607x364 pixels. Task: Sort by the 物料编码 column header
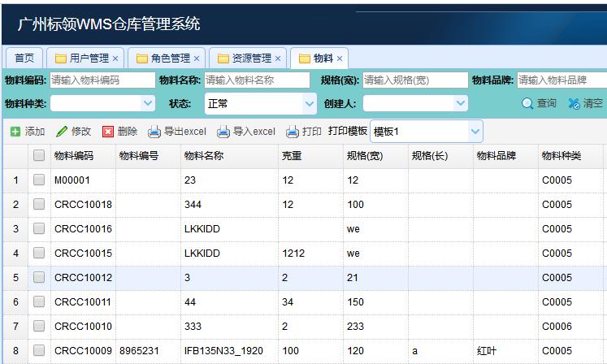pyautogui.click(x=74, y=156)
